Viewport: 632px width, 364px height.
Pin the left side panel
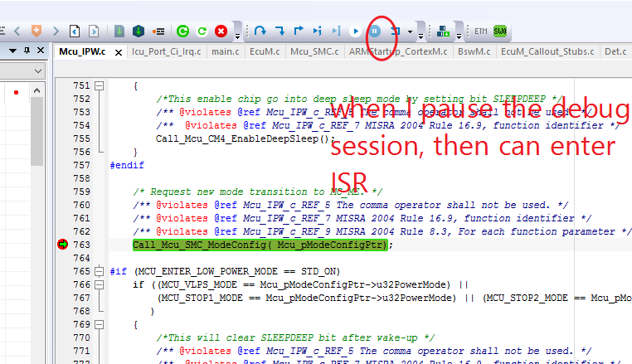pyautogui.click(x=27, y=51)
